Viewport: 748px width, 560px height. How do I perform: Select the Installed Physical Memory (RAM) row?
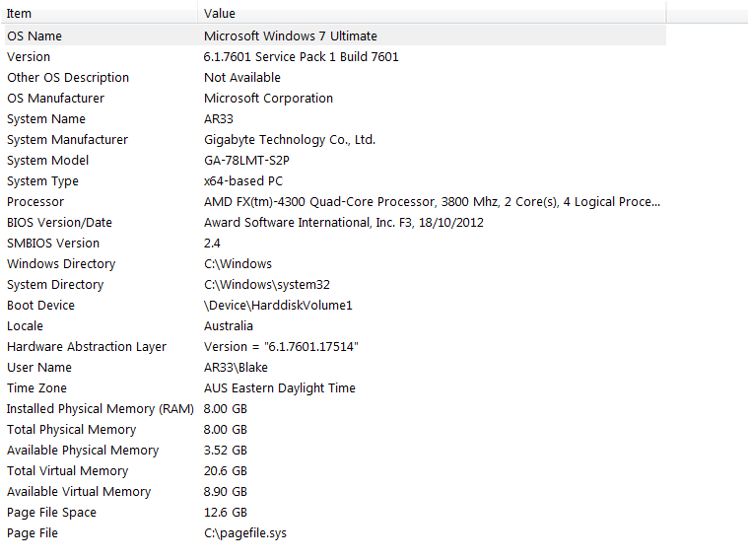tap(101, 409)
